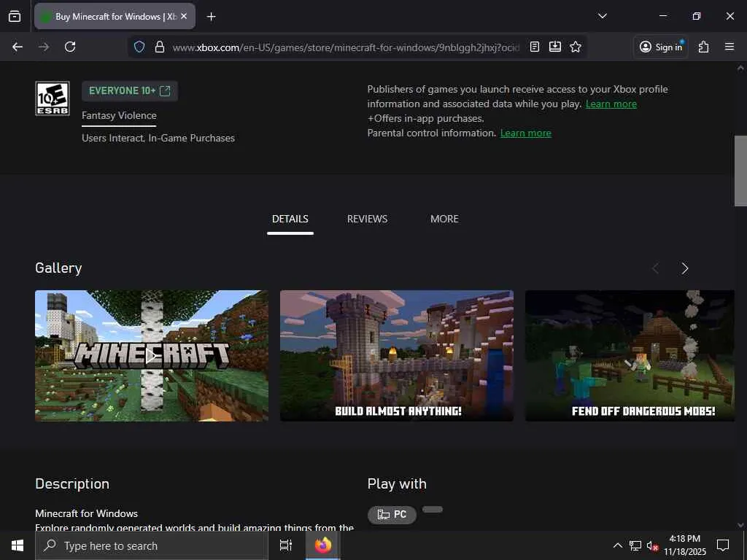Open network status tray icon
The height and width of the screenshot is (560, 747).
click(635, 545)
